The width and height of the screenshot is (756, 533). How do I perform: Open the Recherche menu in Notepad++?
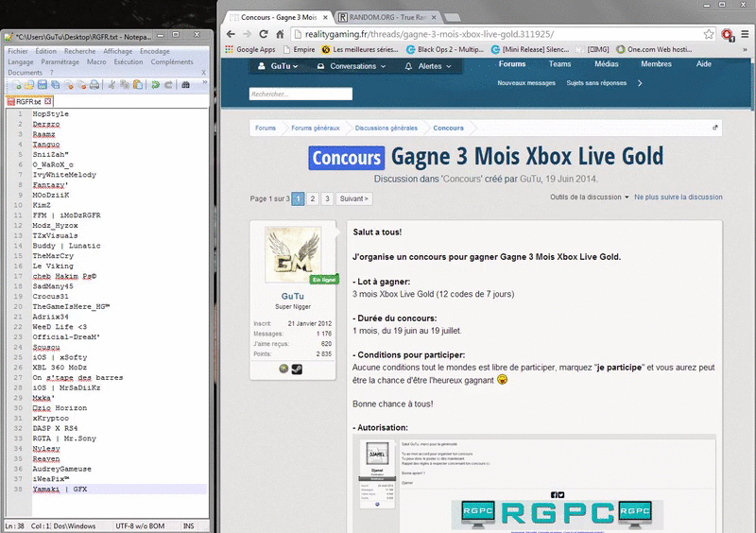(x=80, y=51)
